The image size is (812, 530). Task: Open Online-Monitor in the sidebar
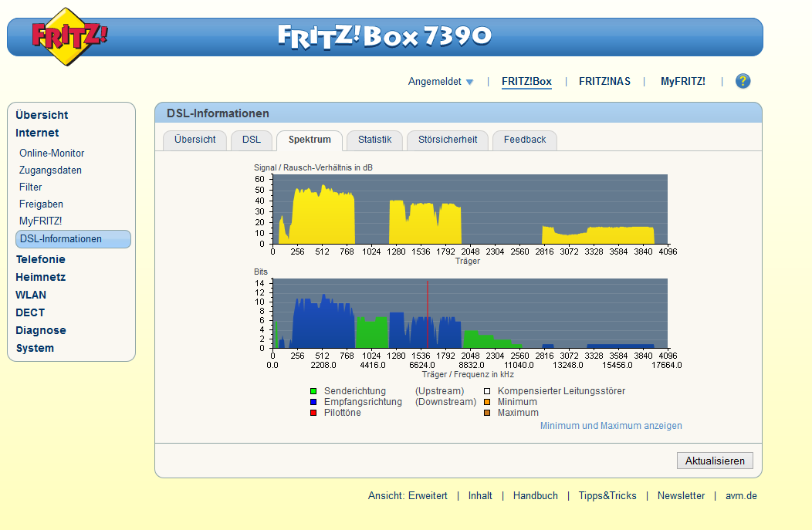tap(52, 154)
